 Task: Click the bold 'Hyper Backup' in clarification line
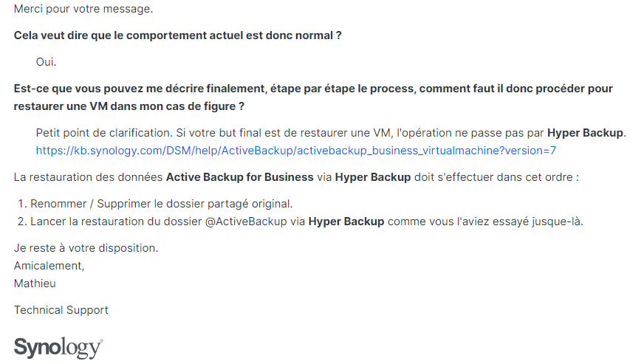coord(585,133)
